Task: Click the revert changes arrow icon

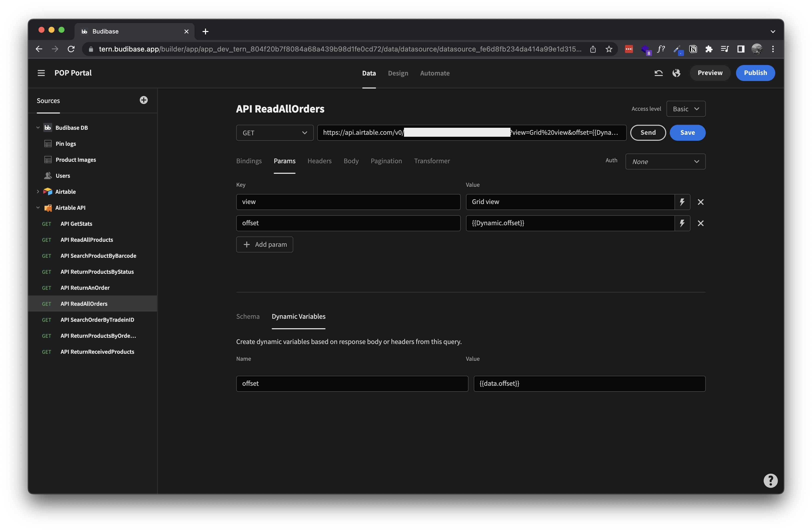Action: point(659,73)
